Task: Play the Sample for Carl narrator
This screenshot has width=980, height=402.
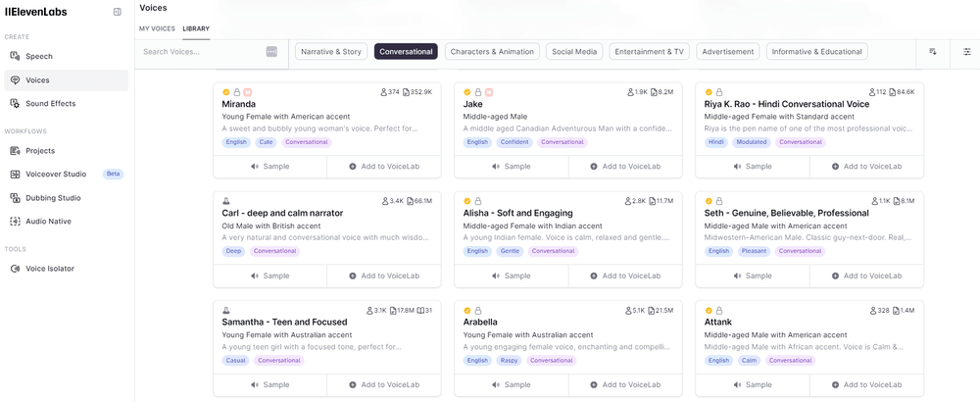Action: pyautogui.click(x=270, y=276)
